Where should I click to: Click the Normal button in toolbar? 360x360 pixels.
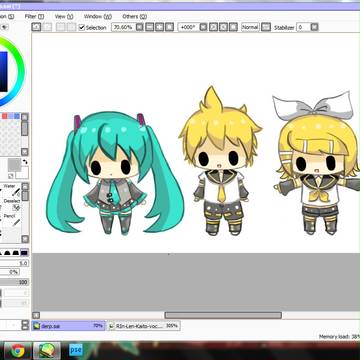pyautogui.click(x=250, y=27)
